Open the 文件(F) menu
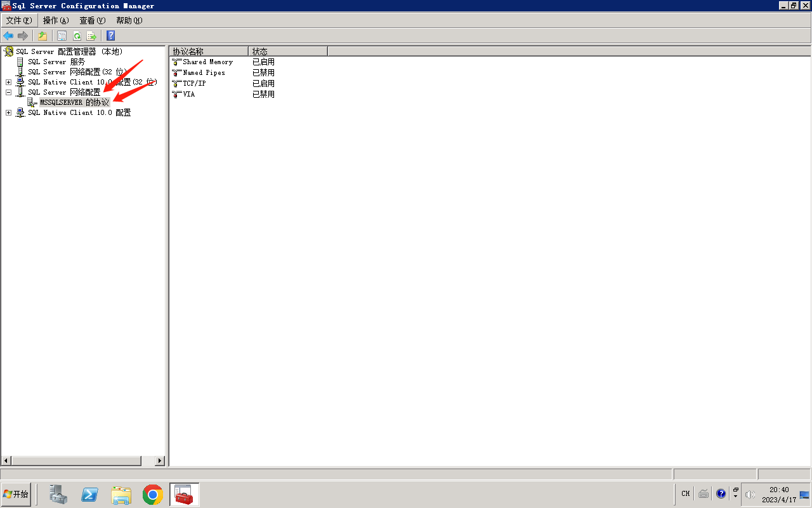The image size is (812, 508). 18,20
